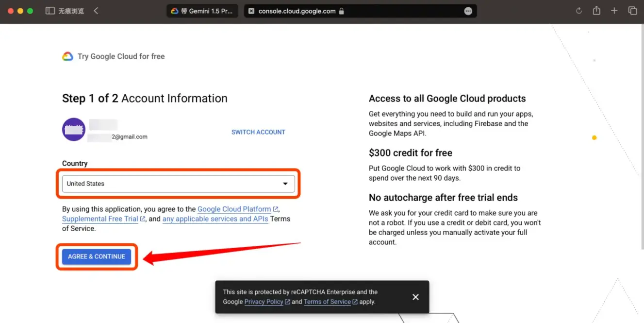The width and height of the screenshot is (644, 323).
Task: Click the private browsing label in toolbar
Action: [71, 11]
